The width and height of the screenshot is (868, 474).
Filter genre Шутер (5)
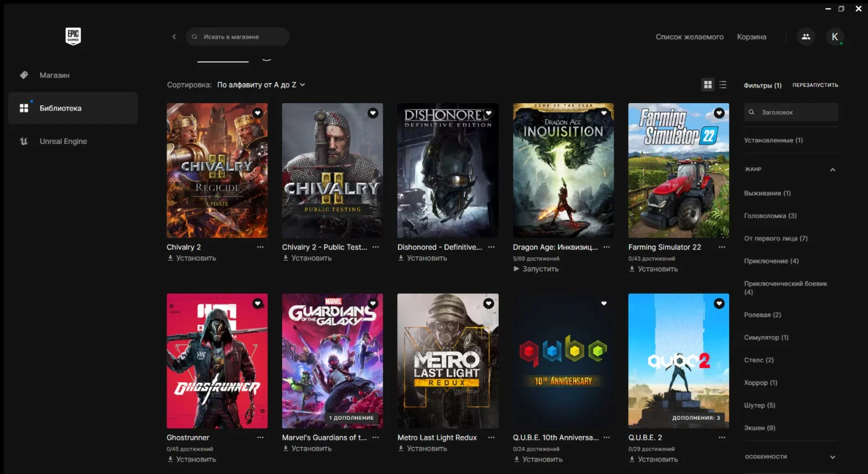(x=759, y=406)
